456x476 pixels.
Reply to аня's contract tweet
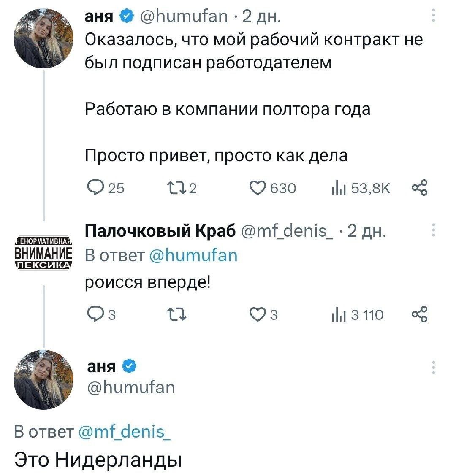pyautogui.click(x=94, y=187)
